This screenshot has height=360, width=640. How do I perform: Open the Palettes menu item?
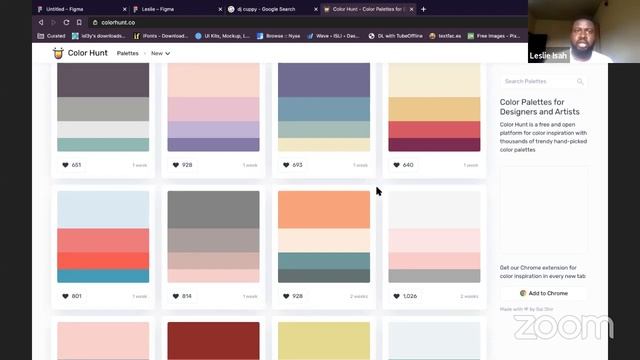coord(127,53)
